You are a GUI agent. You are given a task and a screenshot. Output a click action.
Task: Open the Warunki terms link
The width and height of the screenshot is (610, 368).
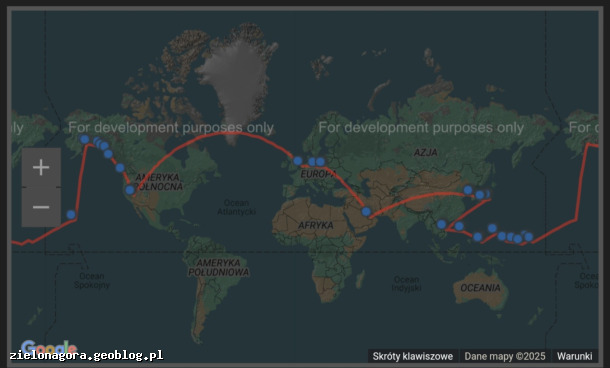(x=575, y=356)
